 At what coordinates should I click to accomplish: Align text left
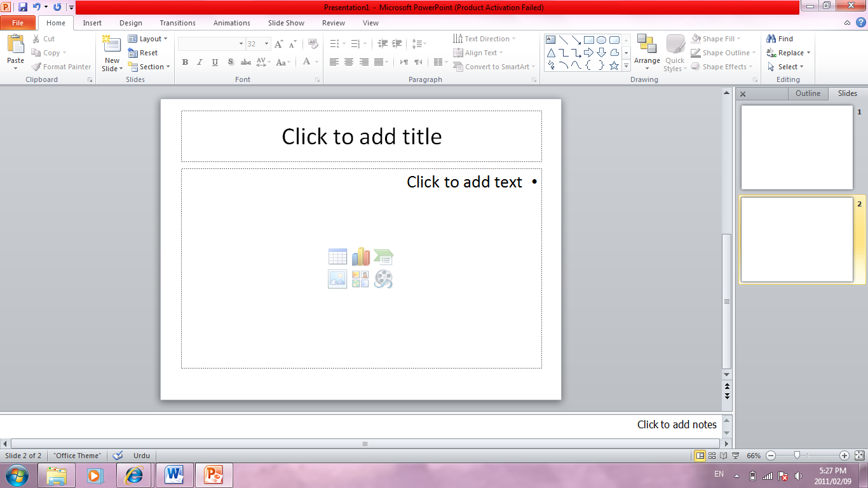[x=334, y=62]
